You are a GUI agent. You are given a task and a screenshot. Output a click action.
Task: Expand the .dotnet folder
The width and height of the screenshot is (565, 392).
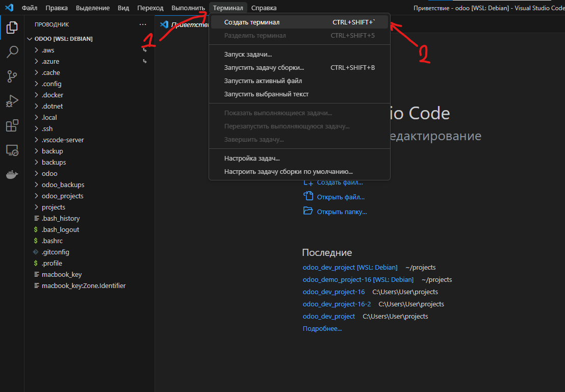[x=52, y=106]
